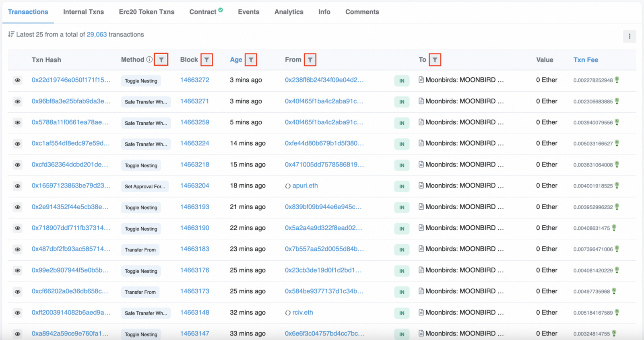
Task: Toggle eye preview for txn 0x5788a11f0661ea78ae
Action: tap(17, 122)
